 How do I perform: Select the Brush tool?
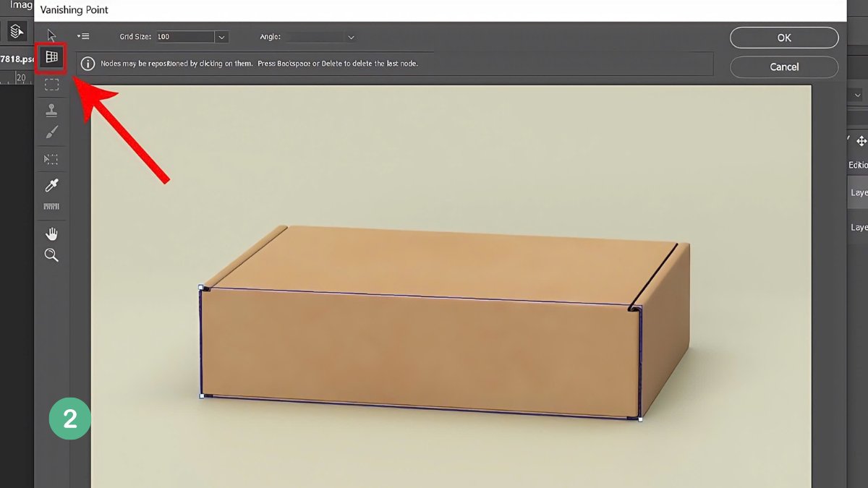[51, 132]
